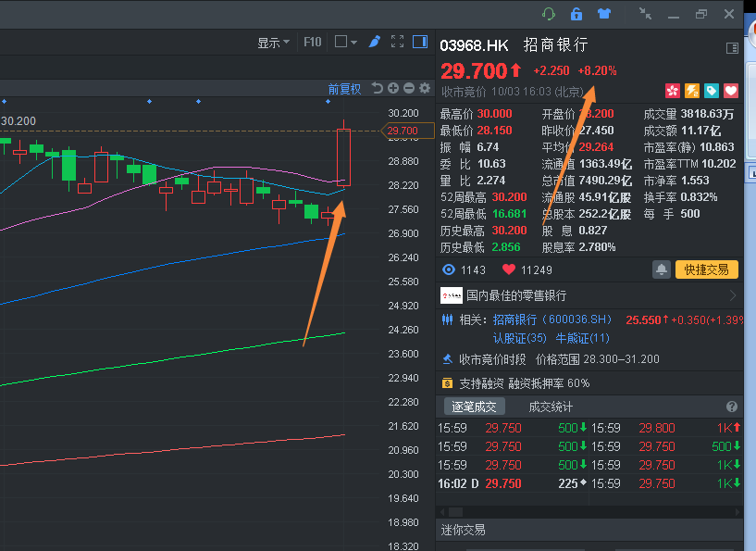This screenshot has height=551, width=756.
Task: Click the 03968.HK stock code
Action: 474,45
